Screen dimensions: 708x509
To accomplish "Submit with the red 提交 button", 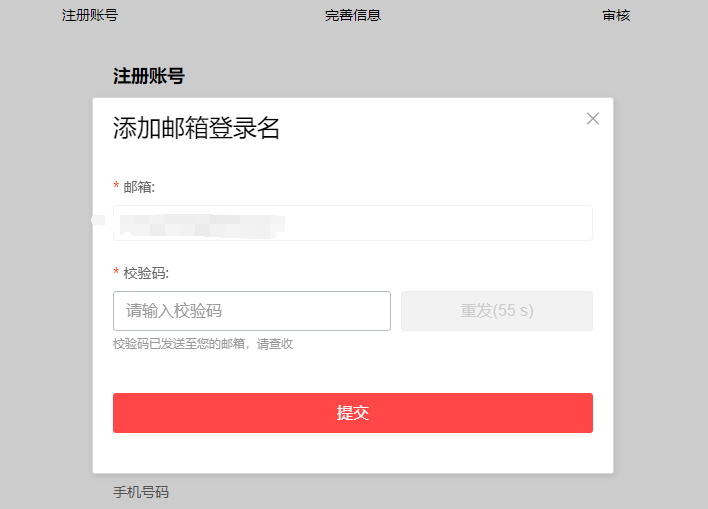I will 353,413.
